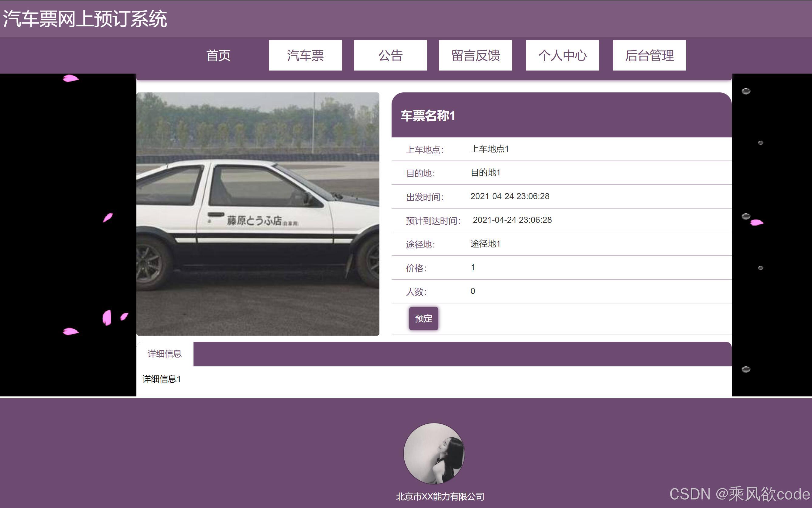The width and height of the screenshot is (812, 508).
Task: Open the 汽车票 navigation tab
Action: click(305, 55)
